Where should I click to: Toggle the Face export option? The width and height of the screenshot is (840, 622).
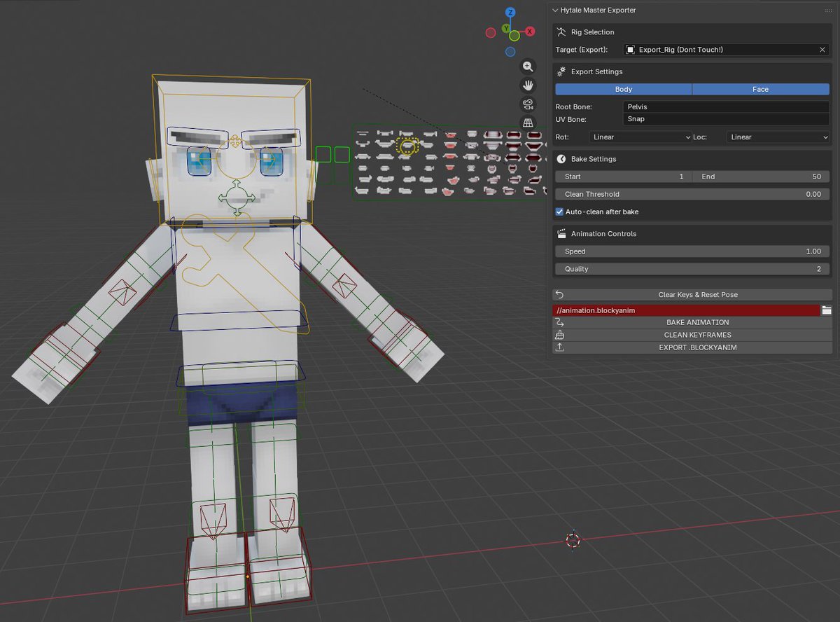point(761,89)
